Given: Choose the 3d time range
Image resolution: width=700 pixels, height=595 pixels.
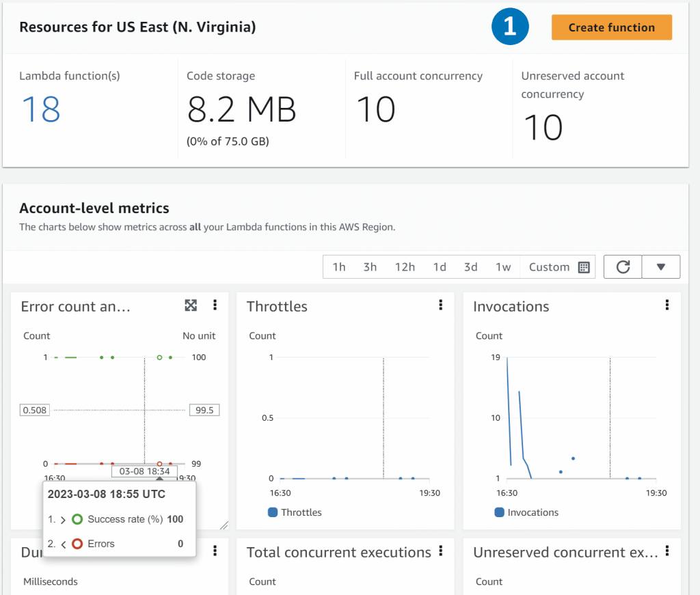Looking at the screenshot, I should tap(471, 267).
